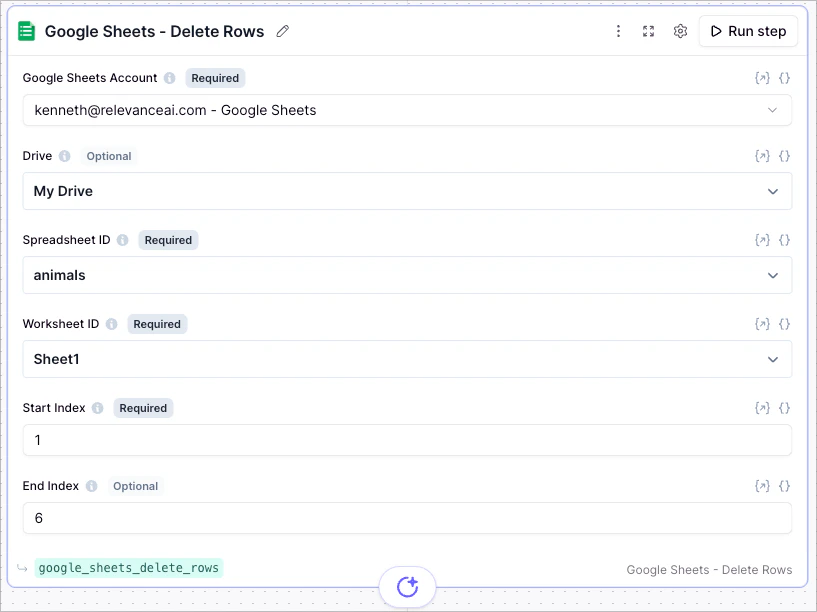
Task: Click the info icon next to Drive
Action: 65,155
